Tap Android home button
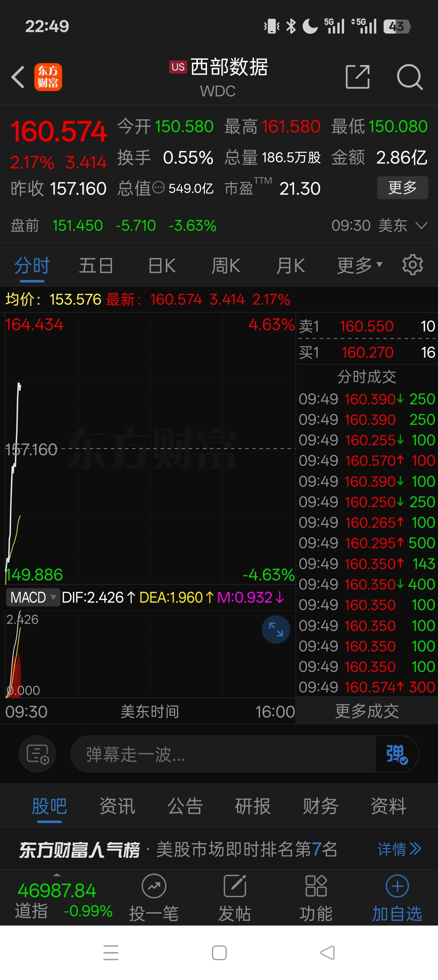This screenshot has width=438, height=980. point(219,953)
